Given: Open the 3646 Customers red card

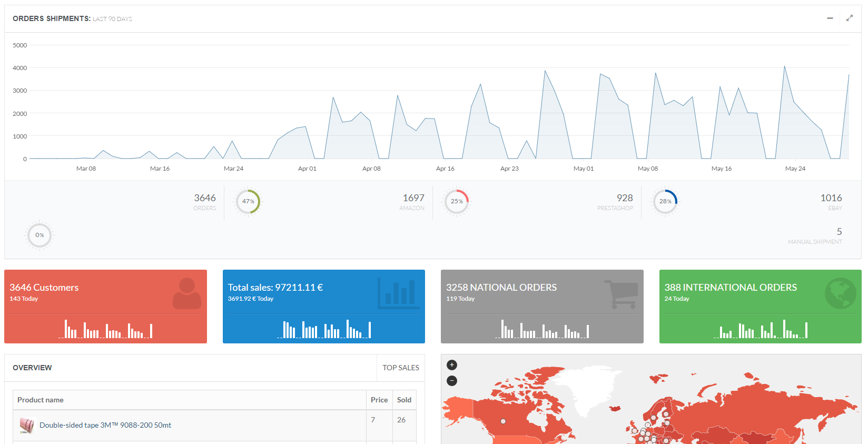Looking at the screenshot, I should point(105,307).
